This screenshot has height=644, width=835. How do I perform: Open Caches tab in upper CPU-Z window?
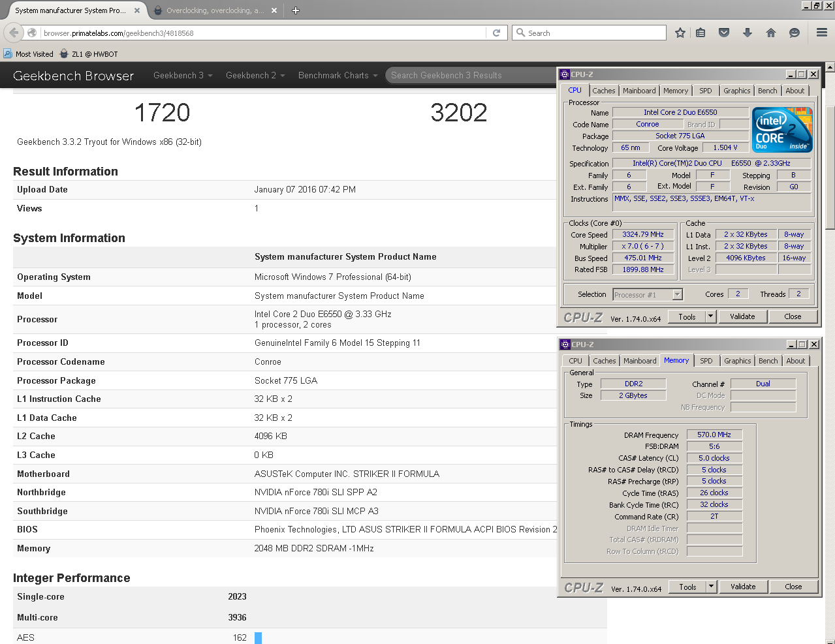point(603,91)
